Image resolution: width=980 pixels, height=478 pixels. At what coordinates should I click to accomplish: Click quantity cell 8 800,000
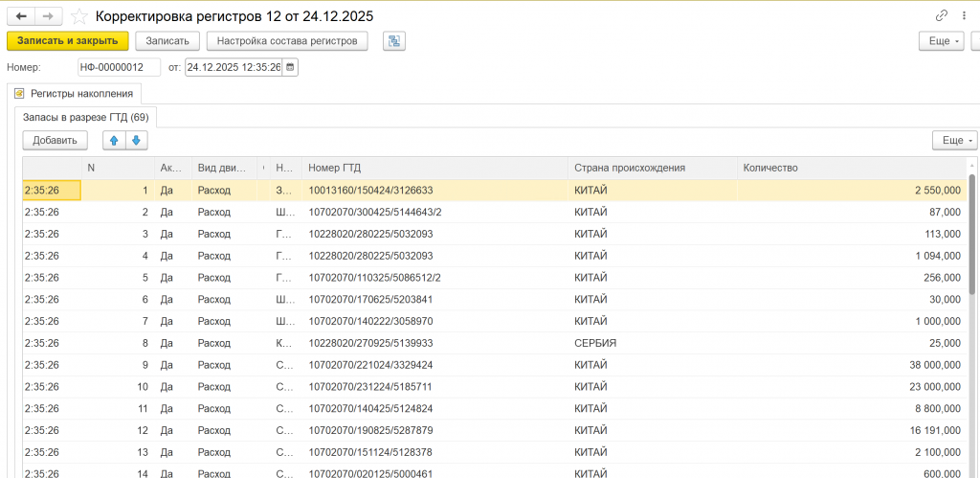(852, 409)
